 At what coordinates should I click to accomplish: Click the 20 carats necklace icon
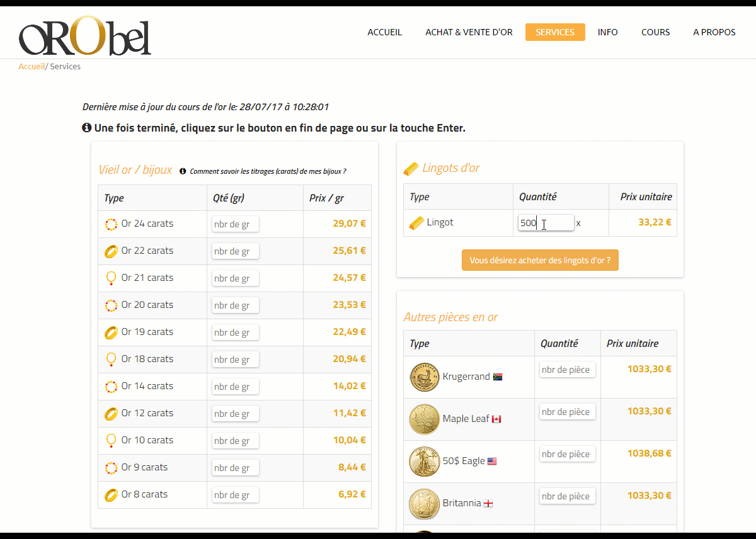pos(111,305)
